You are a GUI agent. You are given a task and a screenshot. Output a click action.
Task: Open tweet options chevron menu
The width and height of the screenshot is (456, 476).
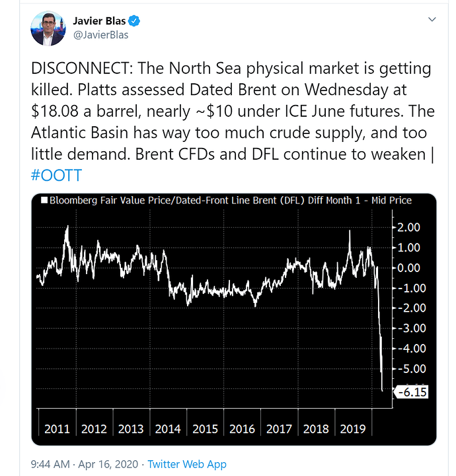432,19
